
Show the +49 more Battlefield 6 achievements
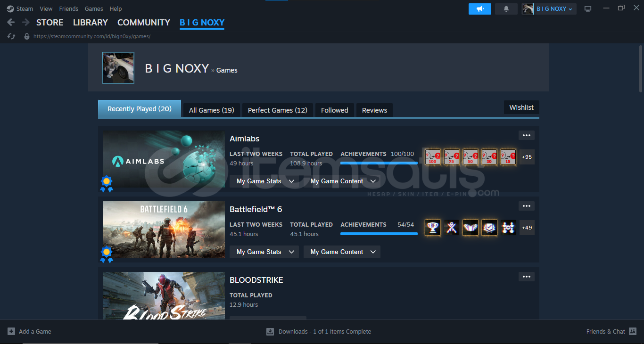527,228
